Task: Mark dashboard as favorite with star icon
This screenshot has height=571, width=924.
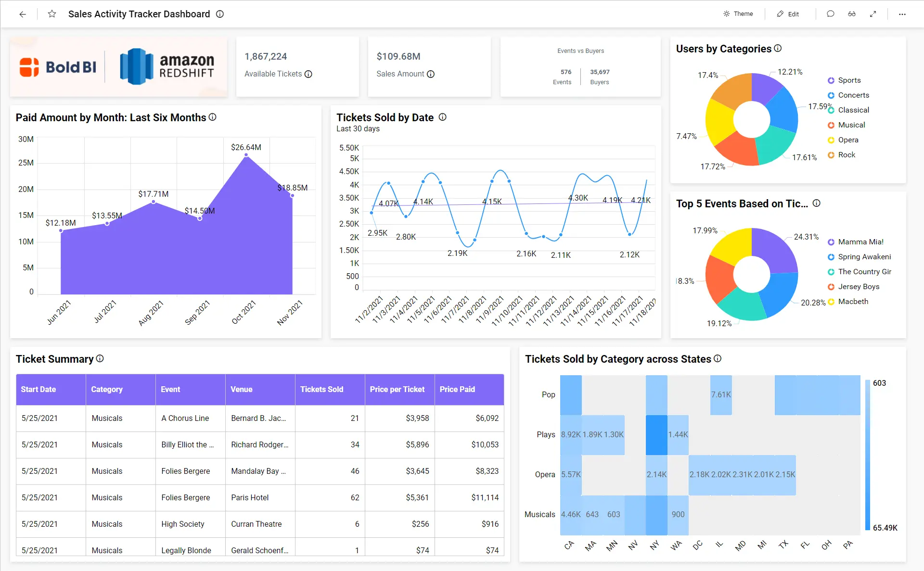Action: [x=52, y=14]
